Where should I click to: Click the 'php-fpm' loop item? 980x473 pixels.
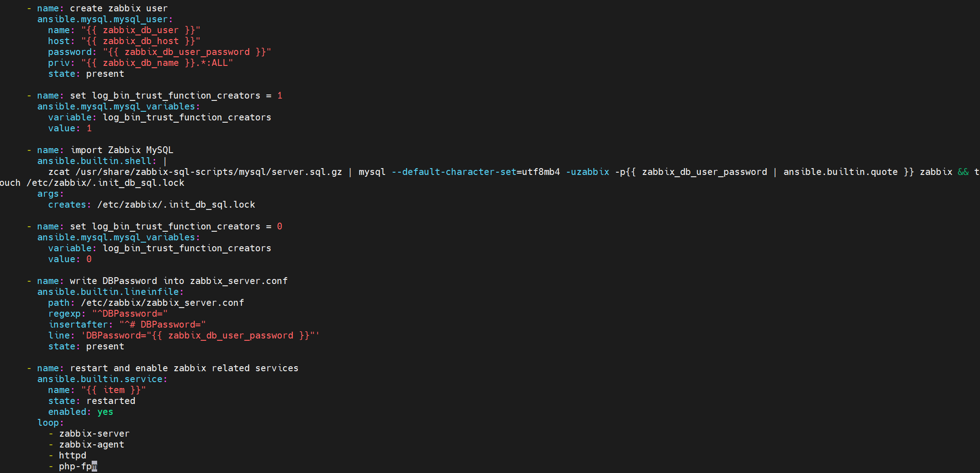pyautogui.click(x=78, y=466)
